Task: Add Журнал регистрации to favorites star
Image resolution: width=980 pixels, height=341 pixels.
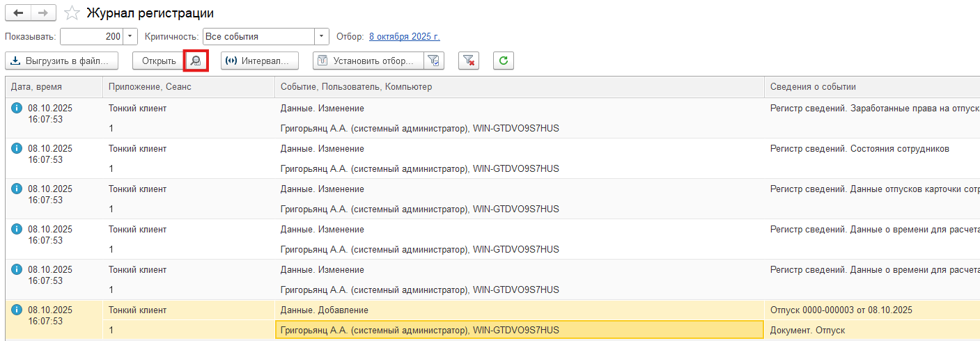Action: 71,13
